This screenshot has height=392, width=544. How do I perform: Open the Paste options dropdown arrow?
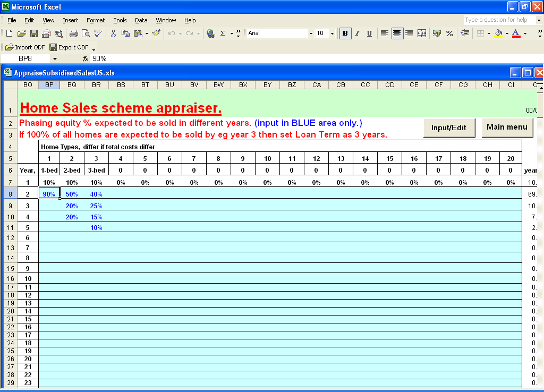point(147,33)
